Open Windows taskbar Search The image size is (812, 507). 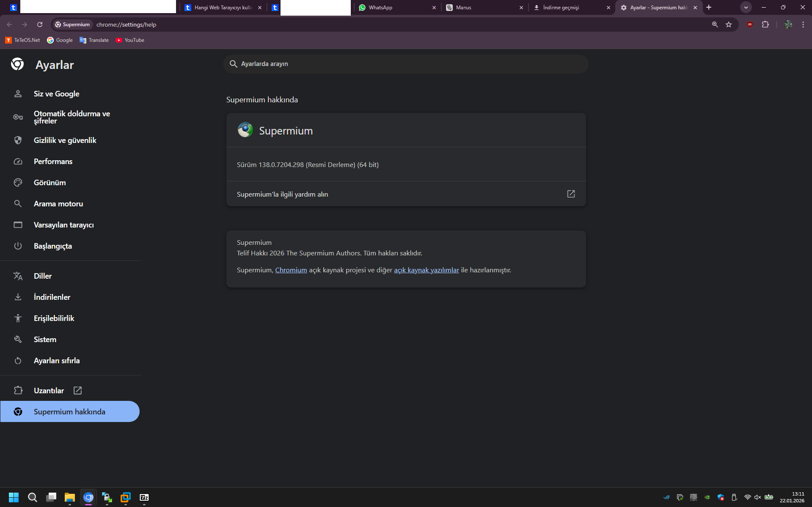(x=33, y=497)
